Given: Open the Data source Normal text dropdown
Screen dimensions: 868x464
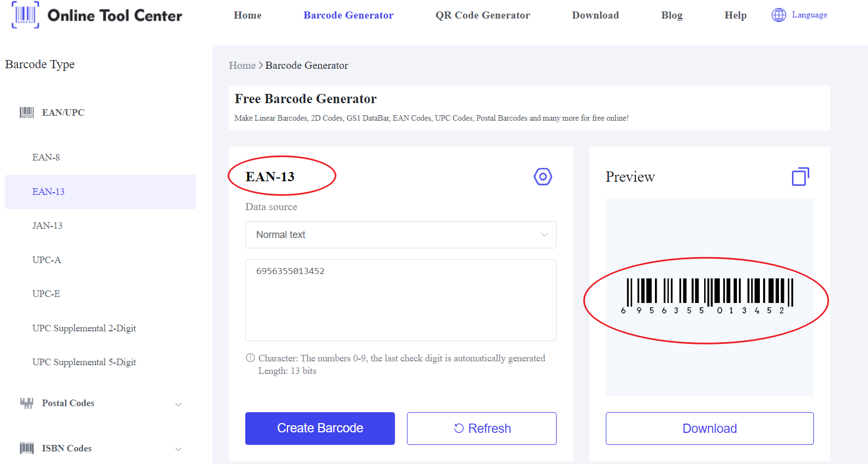Looking at the screenshot, I should click(x=400, y=235).
